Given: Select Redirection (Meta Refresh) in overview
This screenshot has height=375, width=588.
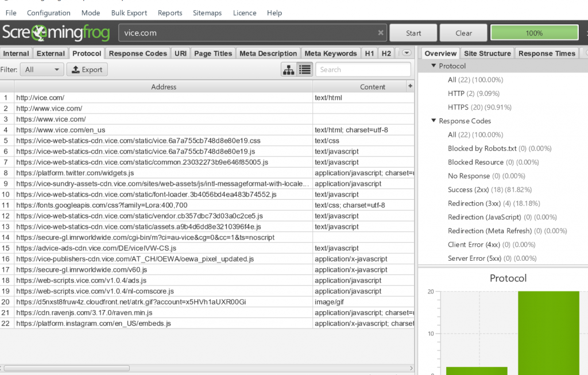Looking at the screenshot, I should click(x=508, y=231).
